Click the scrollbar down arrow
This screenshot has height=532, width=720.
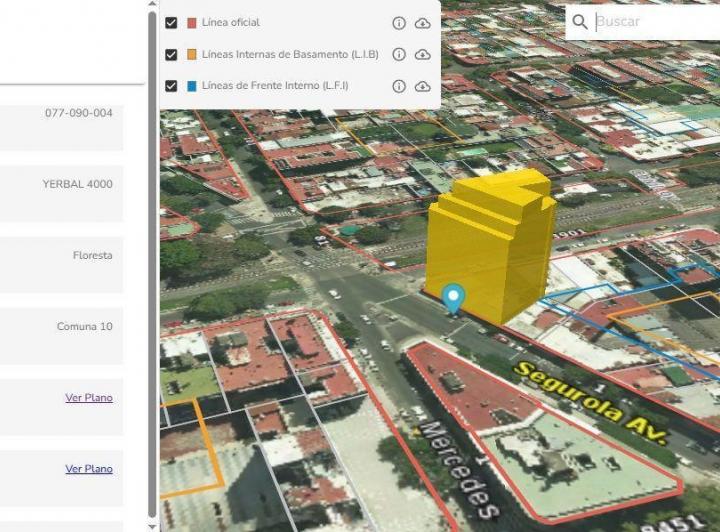(x=152, y=526)
